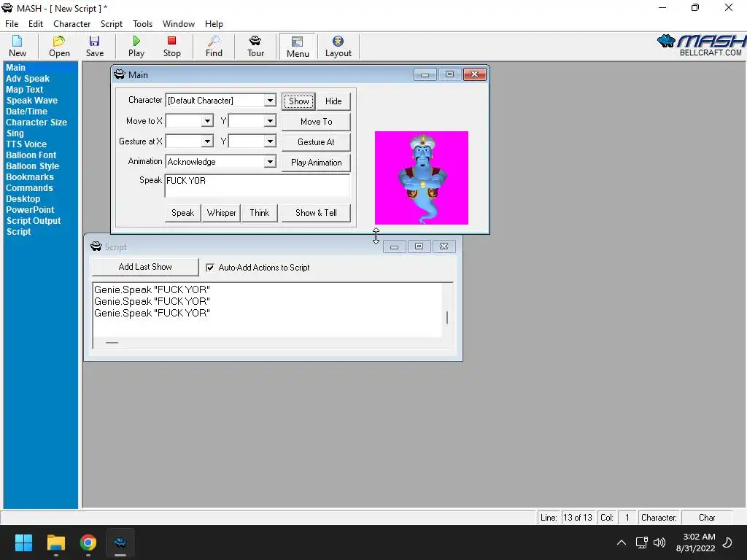This screenshot has height=560, width=747.
Task: Select Commands in sidebar
Action: 29,188
